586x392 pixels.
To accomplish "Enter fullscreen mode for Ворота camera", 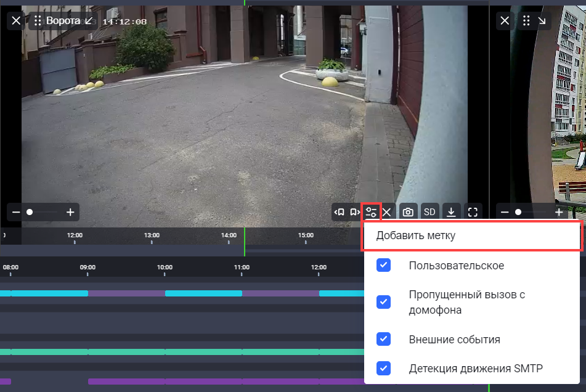I will pyautogui.click(x=473, y=212).
